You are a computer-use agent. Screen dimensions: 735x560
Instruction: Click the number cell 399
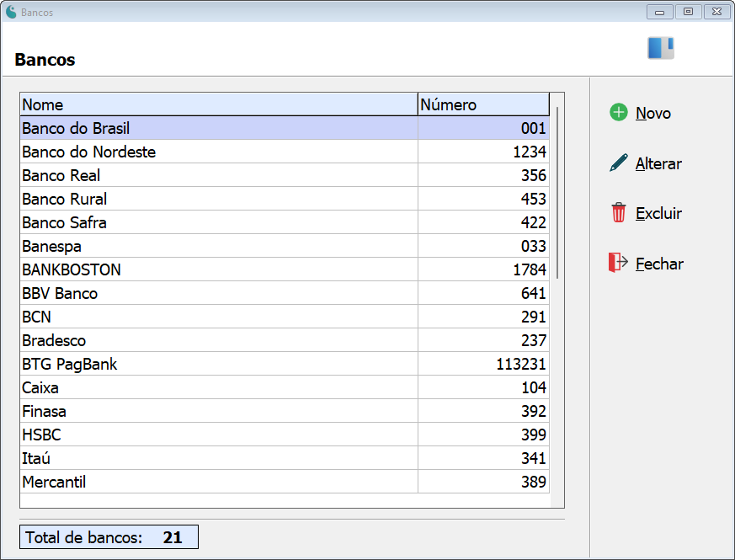coord(483,435)
